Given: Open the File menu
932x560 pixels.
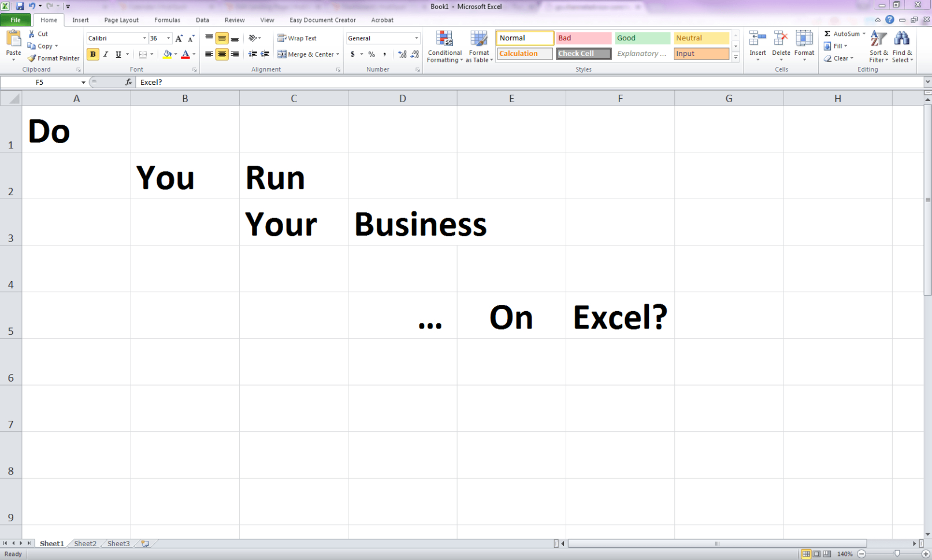Looking at the screenshot, I should 16,20.
